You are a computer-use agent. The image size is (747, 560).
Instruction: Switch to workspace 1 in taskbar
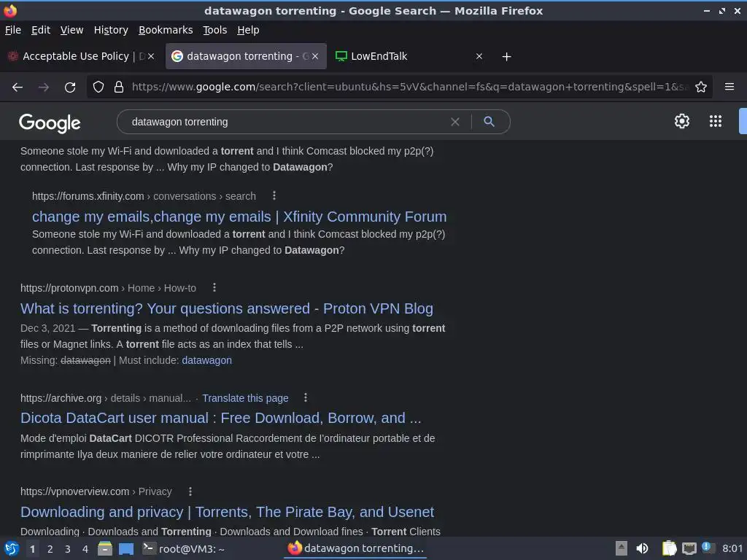tap(32, 549)
